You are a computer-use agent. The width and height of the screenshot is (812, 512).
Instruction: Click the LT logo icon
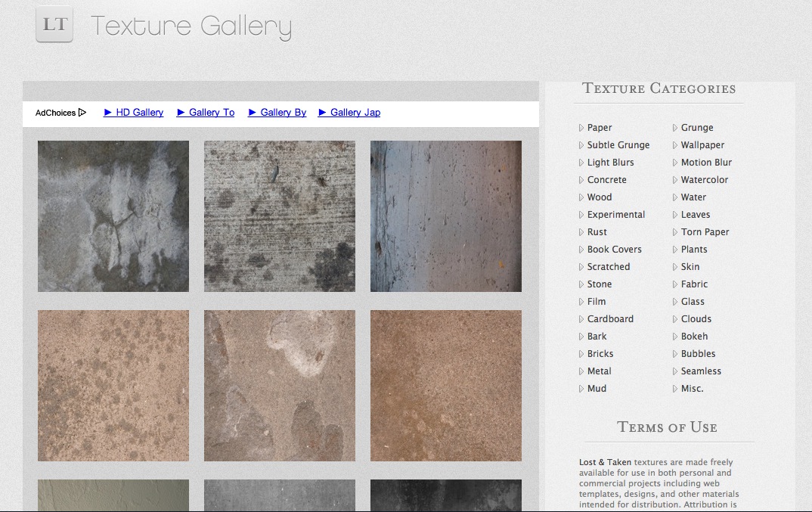pos(54,24)
